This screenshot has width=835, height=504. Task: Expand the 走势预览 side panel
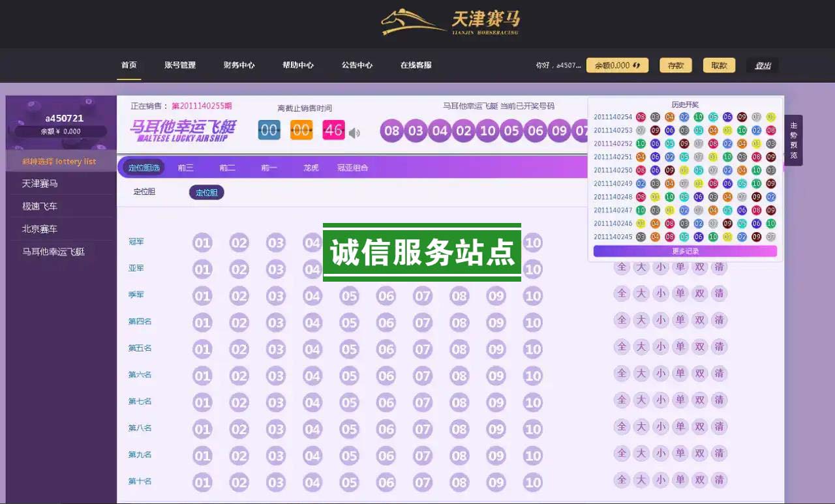793,140
